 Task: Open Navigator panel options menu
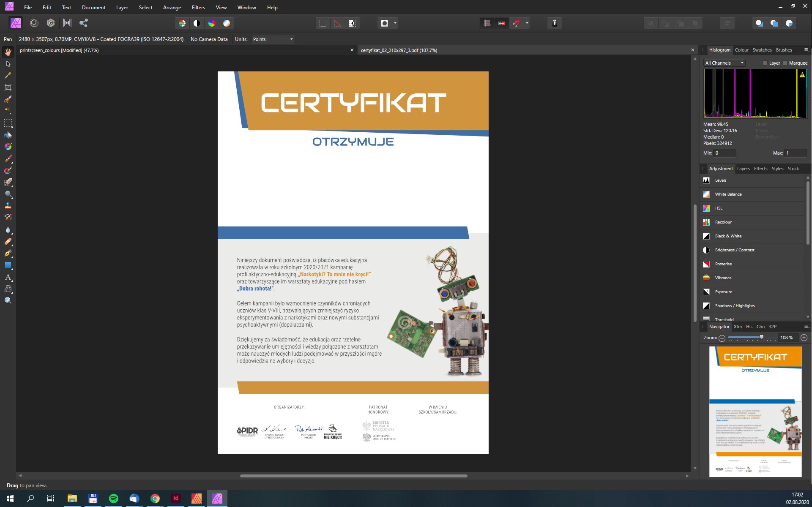coord(806,327)
